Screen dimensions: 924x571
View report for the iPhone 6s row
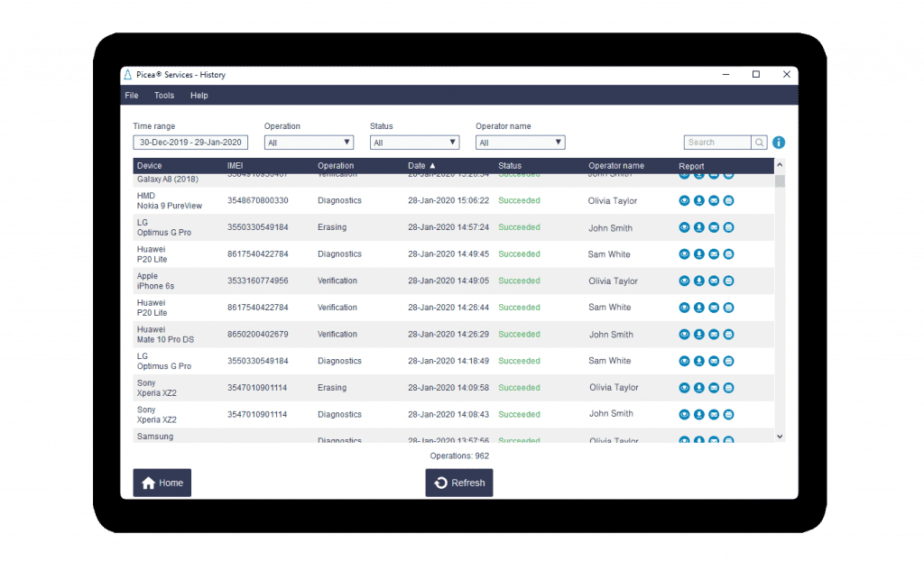click(x=684, y=281)
